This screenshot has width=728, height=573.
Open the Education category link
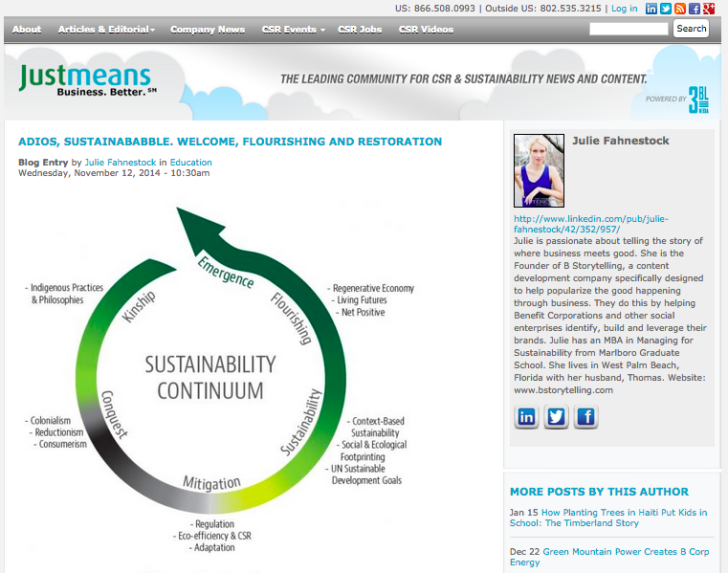coord(190,163)
